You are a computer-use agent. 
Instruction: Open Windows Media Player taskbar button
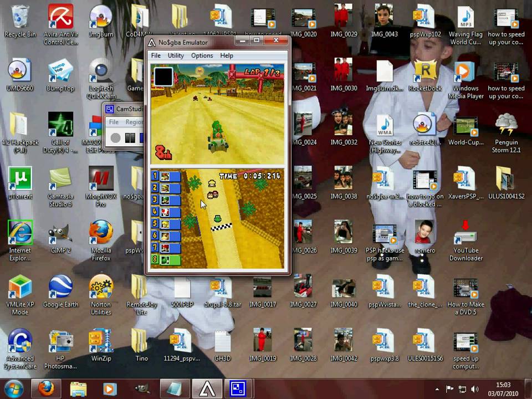coord(109,389)
